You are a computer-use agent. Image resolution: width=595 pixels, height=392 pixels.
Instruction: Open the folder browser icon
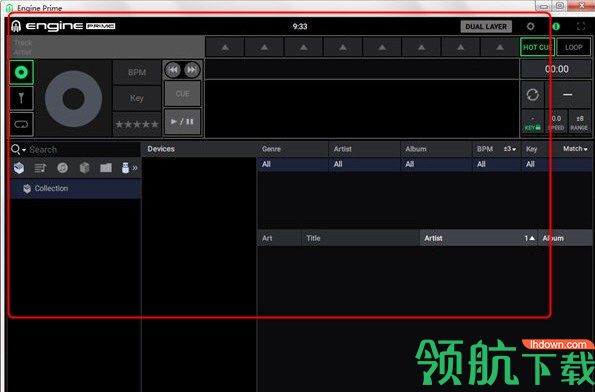point(106,167)
